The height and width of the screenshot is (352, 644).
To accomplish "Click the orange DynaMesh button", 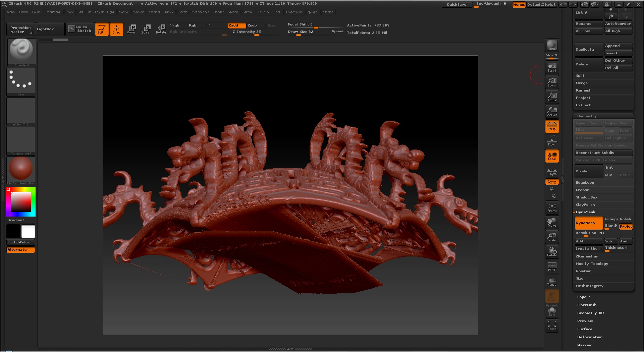I will 589,223.
